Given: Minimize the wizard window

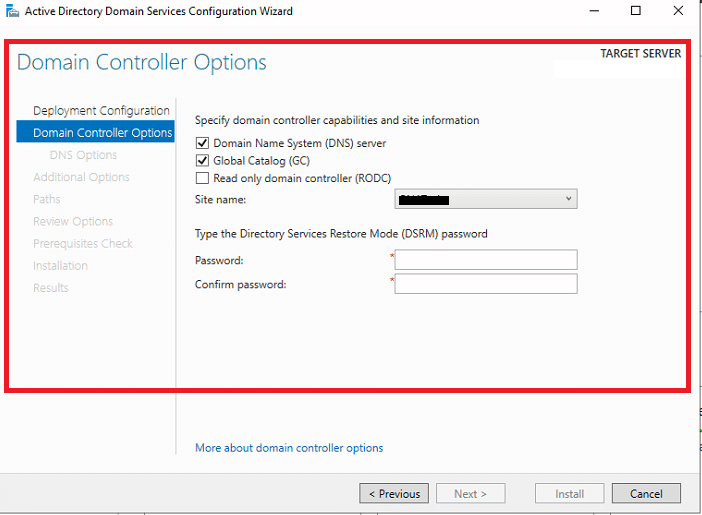Looking at the screenshot, I should (594, 11).
